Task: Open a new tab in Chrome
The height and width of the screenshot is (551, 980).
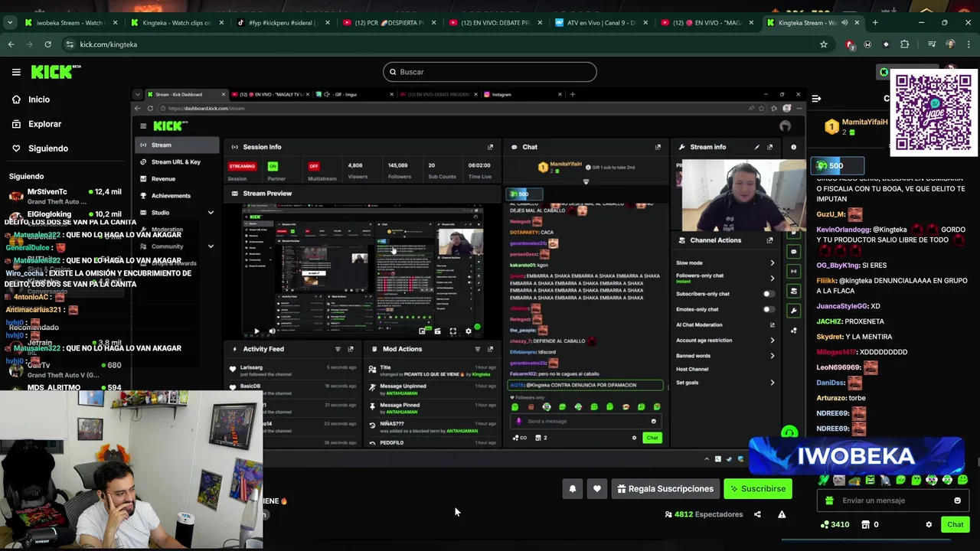Action: 875,23
